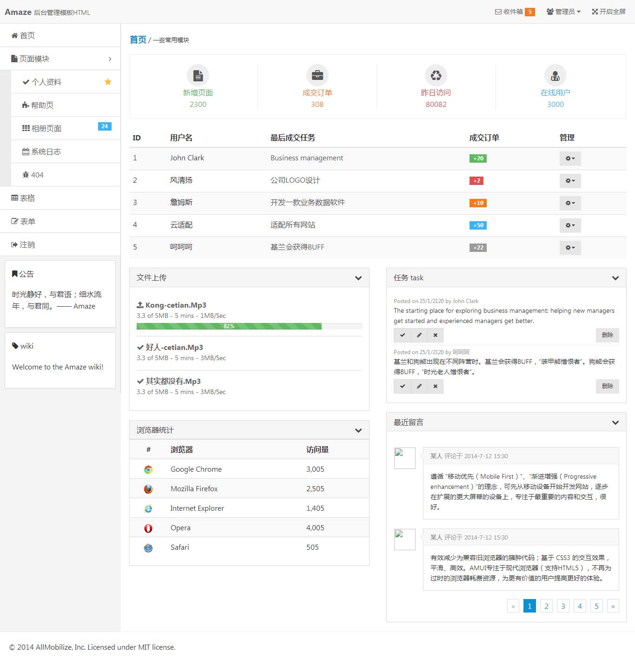635x672 pixels.
Task: Click the Amaze brand logo text
Action: pos(18,12)
